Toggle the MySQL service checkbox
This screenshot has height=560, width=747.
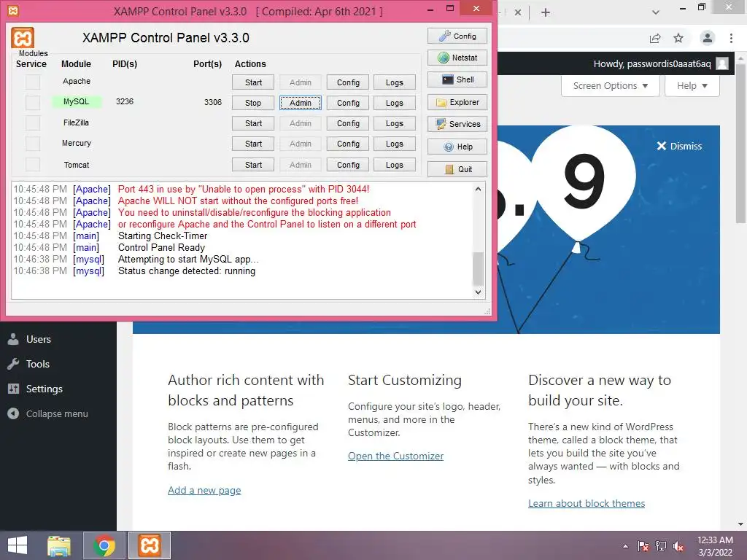[x=33, y=102]
